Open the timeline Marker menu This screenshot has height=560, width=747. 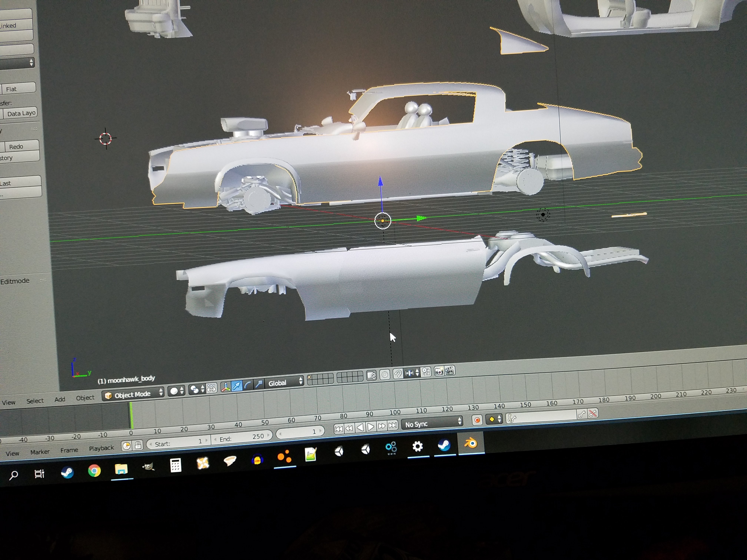(x=40, y=452)
